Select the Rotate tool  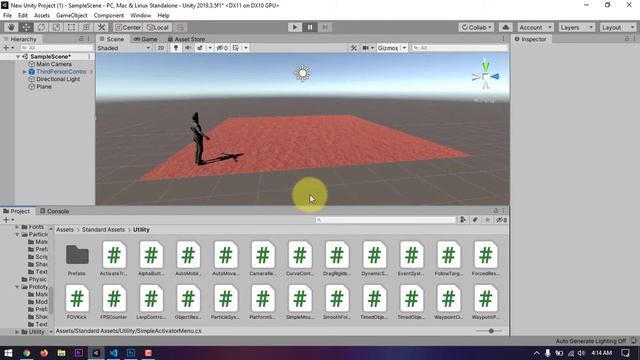(x=41, y=27)
